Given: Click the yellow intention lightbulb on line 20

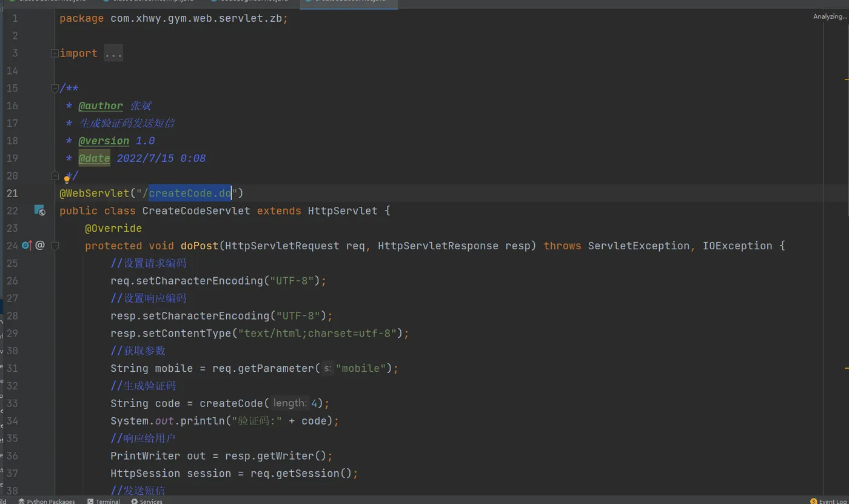Looking at the screenshot, I should (x=67, y=179).
